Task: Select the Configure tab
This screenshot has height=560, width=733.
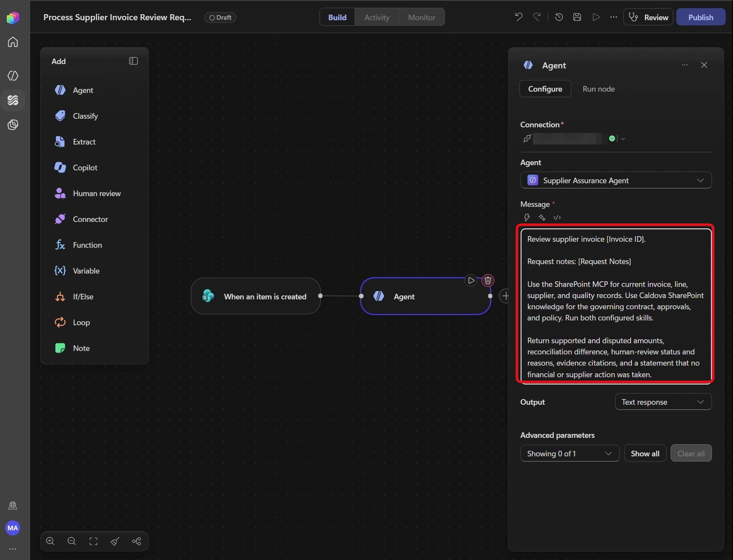Action: (545, 89)
